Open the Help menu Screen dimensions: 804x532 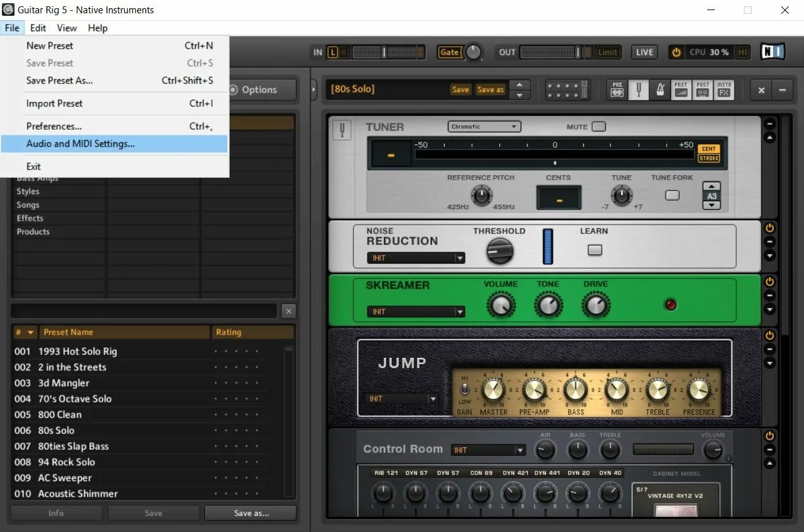coord(98,28)
